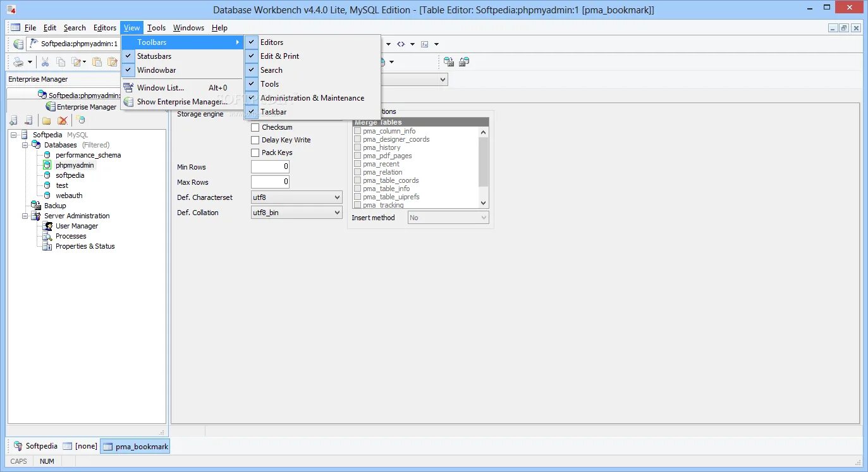Click the User Manager icon in tree
This screenshot has width=868, height=472.
48,226
